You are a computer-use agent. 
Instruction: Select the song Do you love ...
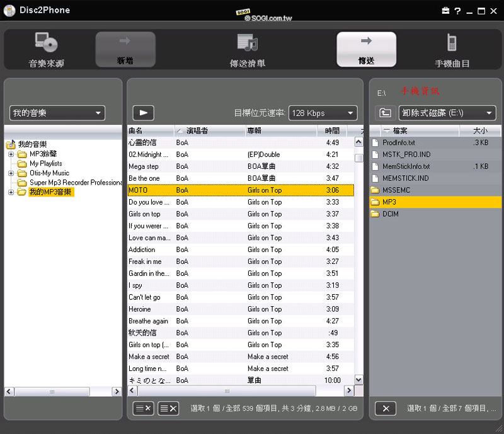[241, 202]
